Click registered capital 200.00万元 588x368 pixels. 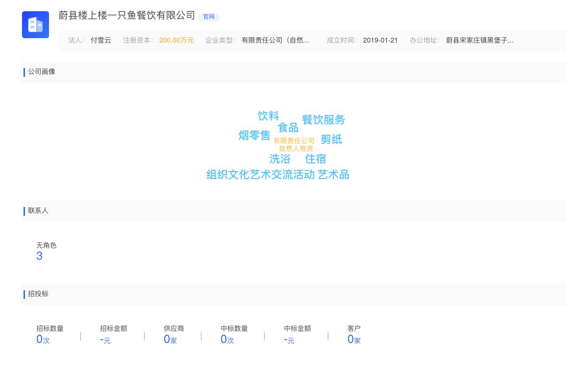point(176,41)
